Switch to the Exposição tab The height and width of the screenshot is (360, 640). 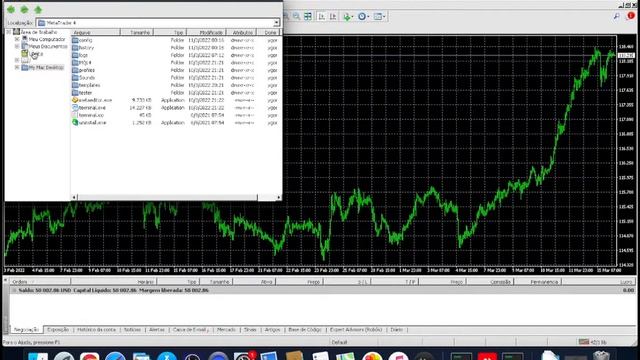click(x=58, y=329)
